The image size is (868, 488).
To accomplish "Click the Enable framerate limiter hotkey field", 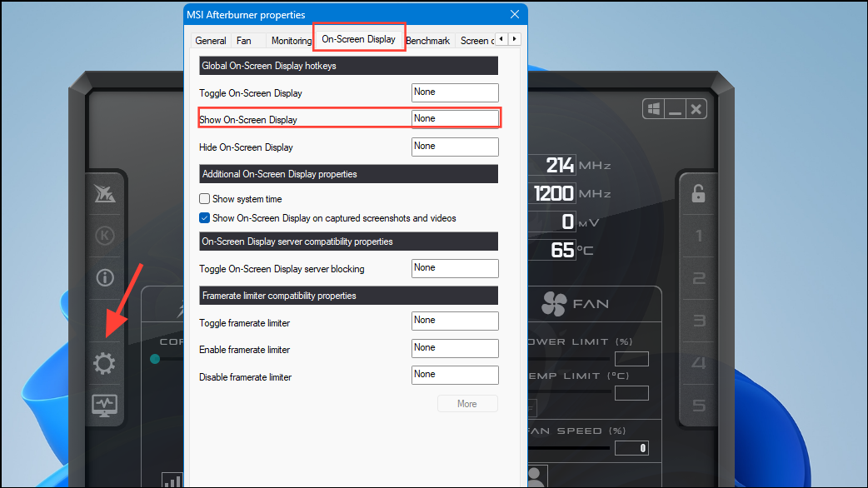I will pos(455,348).
